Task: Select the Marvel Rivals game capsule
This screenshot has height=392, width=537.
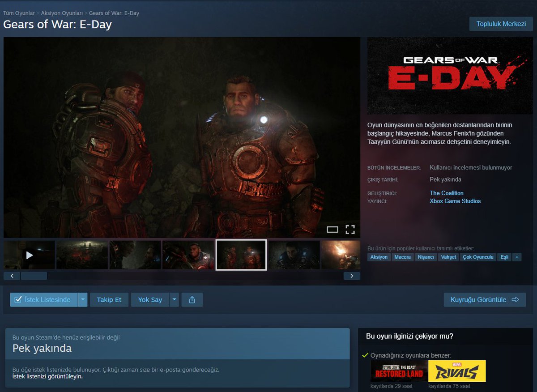Action: (457, 371)
